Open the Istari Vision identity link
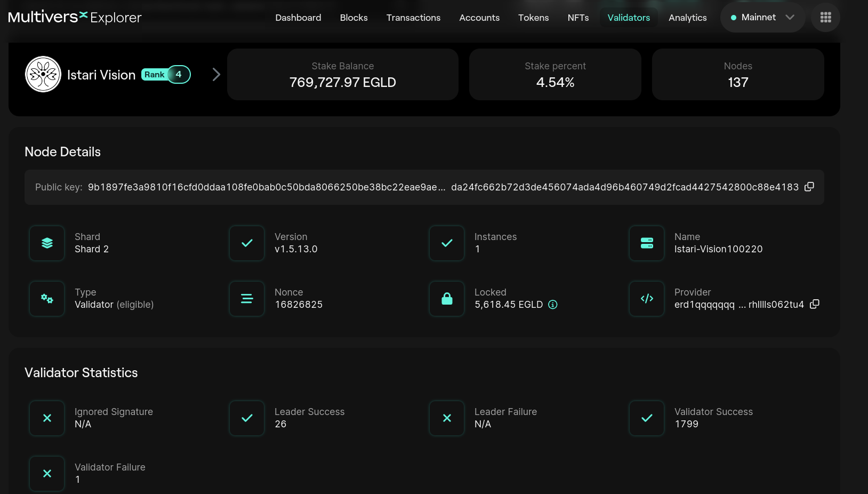 pyautogui.click(x=101, y=75)
